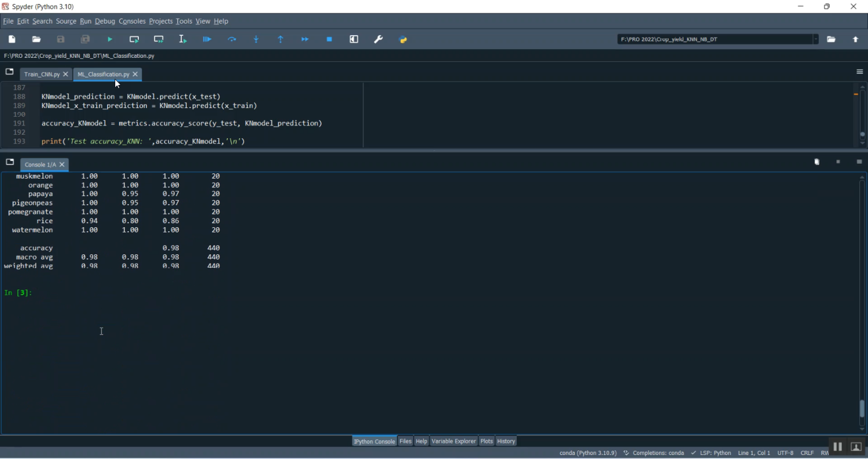
Task: Open Preferences with the wrench icon
Action: point(378,39)
